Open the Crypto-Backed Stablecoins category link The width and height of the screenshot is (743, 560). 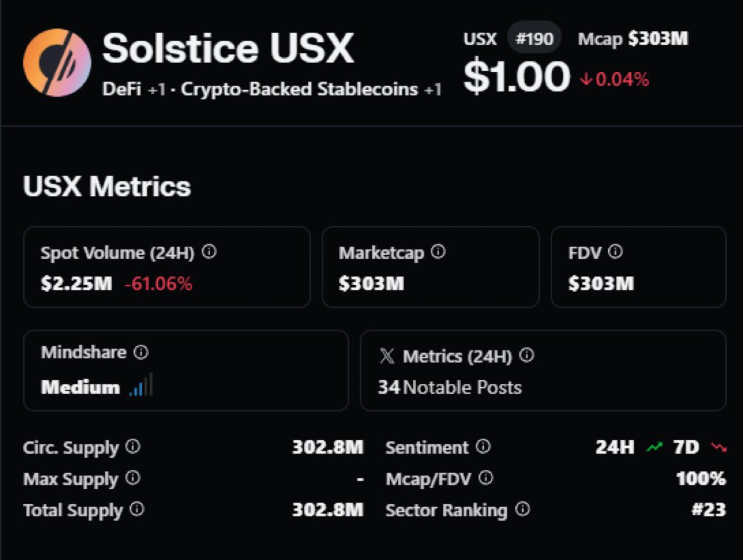[299, 89]
